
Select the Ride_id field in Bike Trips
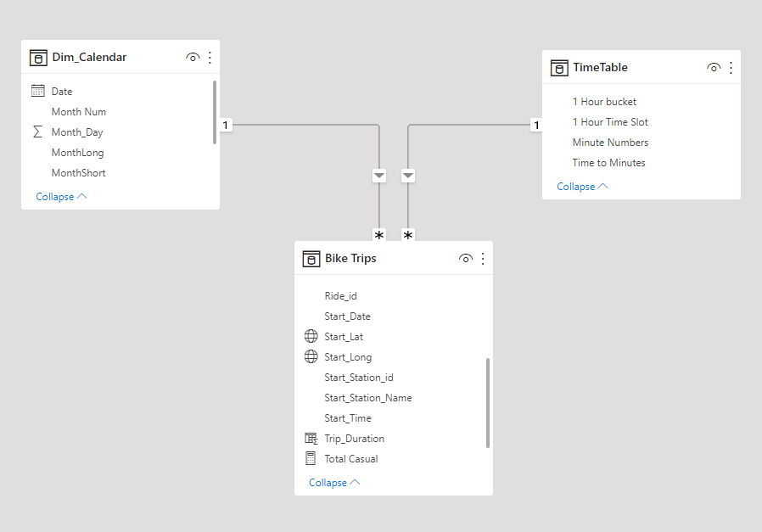tap(339, 295)
